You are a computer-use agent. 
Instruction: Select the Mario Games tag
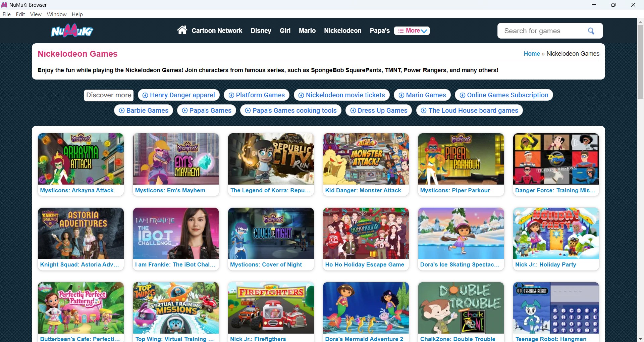422,95
